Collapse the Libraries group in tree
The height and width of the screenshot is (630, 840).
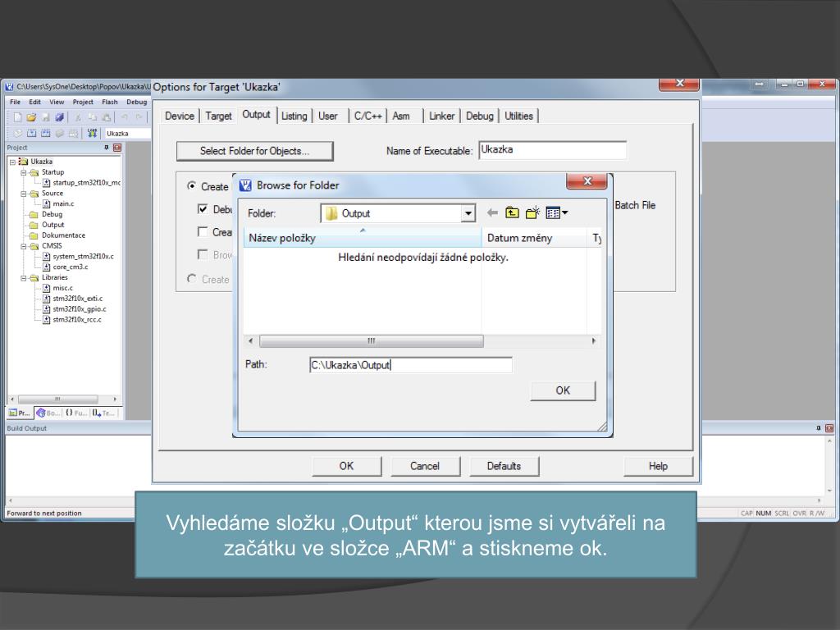[24, 277]
